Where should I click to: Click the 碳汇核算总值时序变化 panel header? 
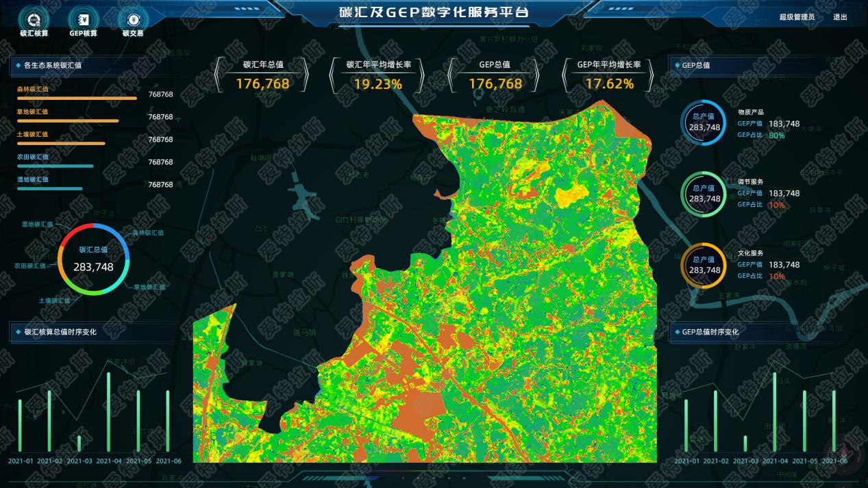coord(60,332)
